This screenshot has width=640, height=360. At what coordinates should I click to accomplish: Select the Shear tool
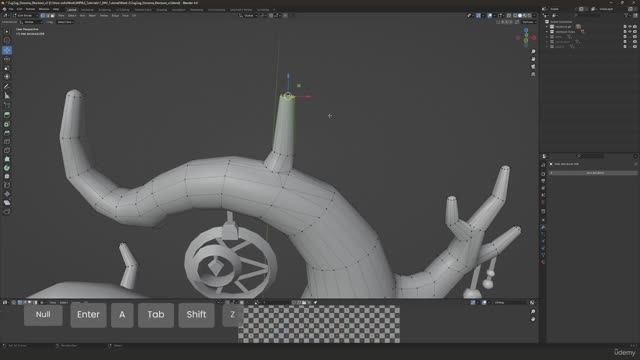(7, 202)
